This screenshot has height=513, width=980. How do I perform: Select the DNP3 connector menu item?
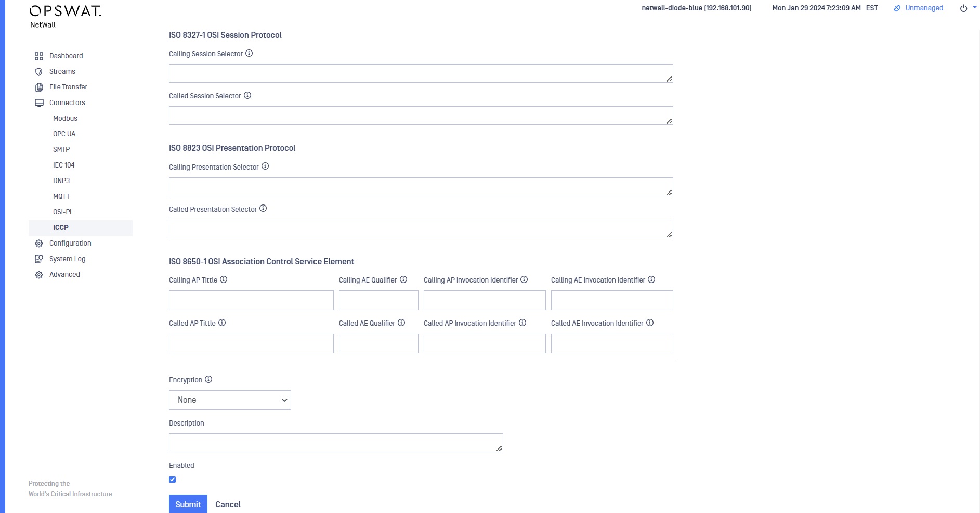pos(61,181)
